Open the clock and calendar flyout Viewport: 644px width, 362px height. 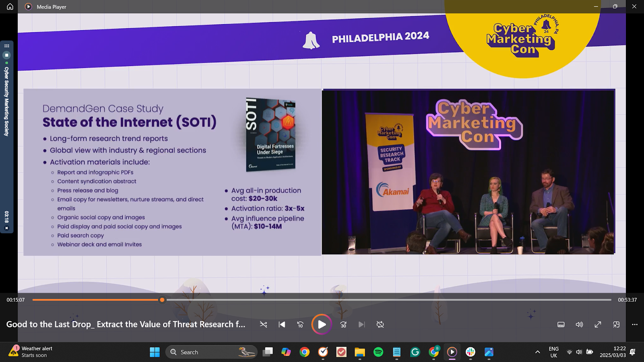point(613,352)
